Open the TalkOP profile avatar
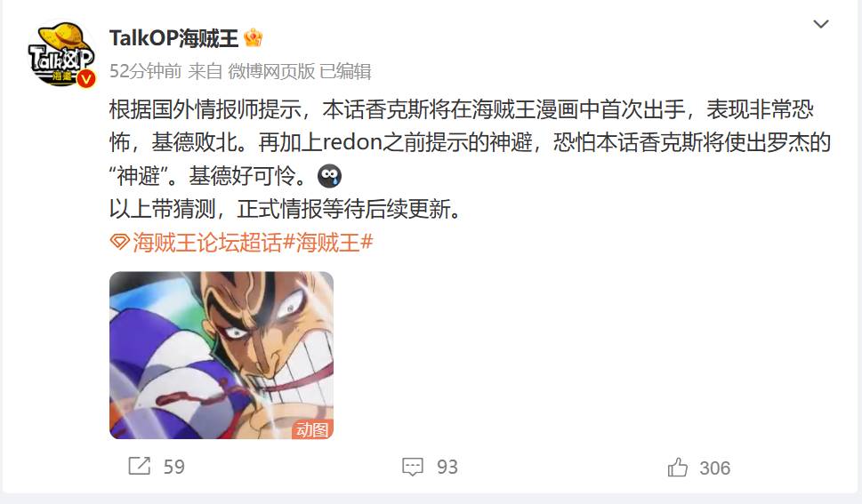This screenshot has width=862, height=504. point(61,54)
